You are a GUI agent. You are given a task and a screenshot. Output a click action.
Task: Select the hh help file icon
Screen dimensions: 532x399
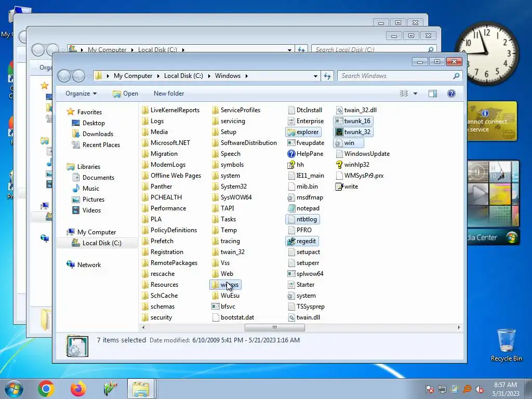click(x=291, y=165)
